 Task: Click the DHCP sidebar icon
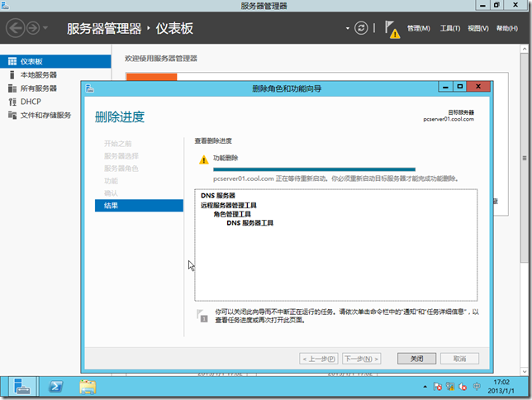click(x=12, y=102)
